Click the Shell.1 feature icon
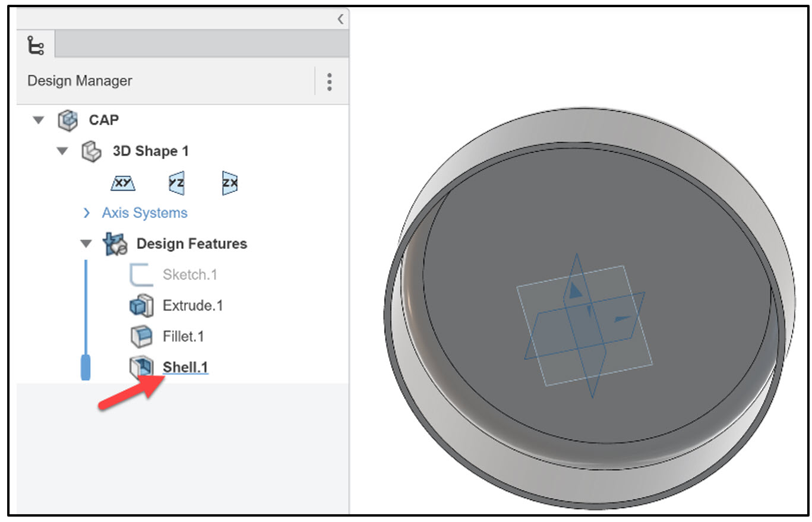 point(141,367)
